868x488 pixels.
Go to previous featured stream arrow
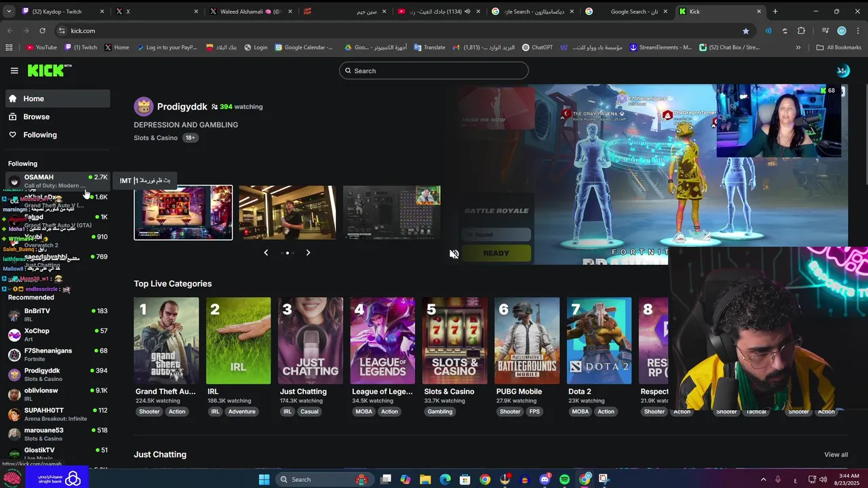266,253
